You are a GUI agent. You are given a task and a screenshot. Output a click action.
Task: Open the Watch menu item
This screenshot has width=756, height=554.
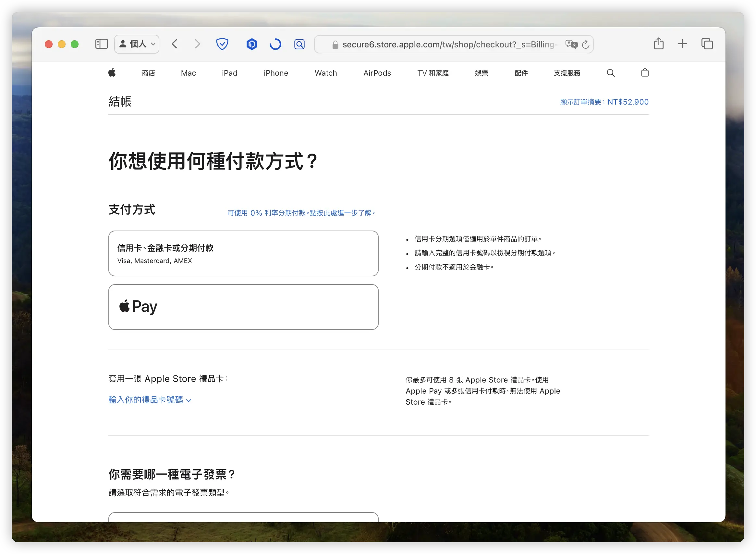[x=326, y=73]
